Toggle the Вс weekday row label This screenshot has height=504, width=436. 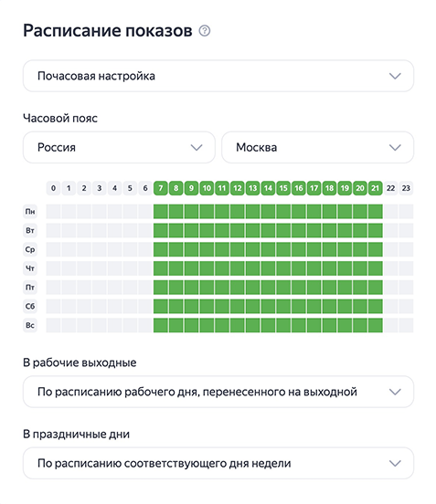click(x=30, y=325)
